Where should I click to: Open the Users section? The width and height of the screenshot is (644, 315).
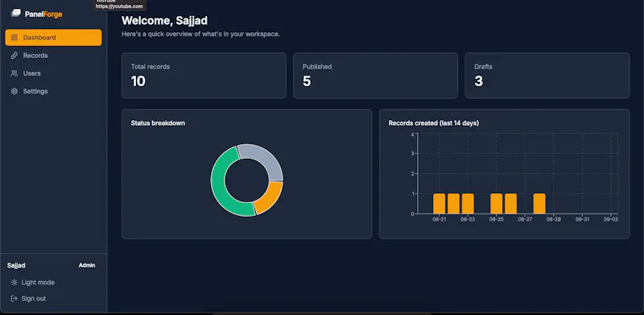coord(53,73)
